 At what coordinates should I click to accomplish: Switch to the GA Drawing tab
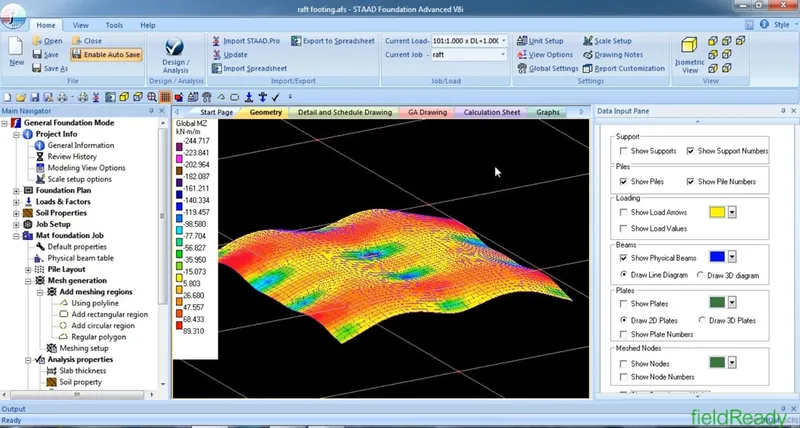[x=427, y=112]
